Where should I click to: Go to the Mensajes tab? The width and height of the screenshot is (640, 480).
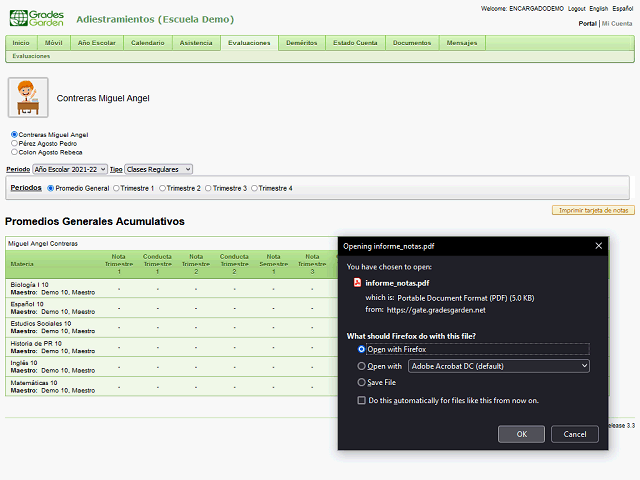462,43
